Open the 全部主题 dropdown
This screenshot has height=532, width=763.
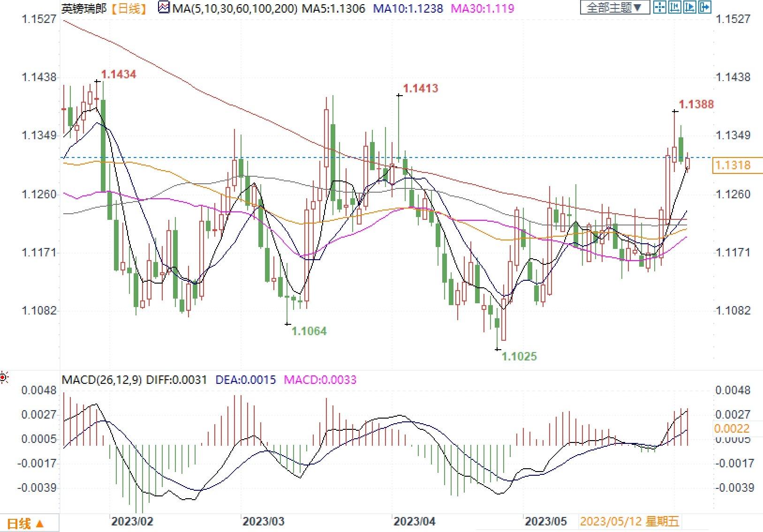pos(615,7)
